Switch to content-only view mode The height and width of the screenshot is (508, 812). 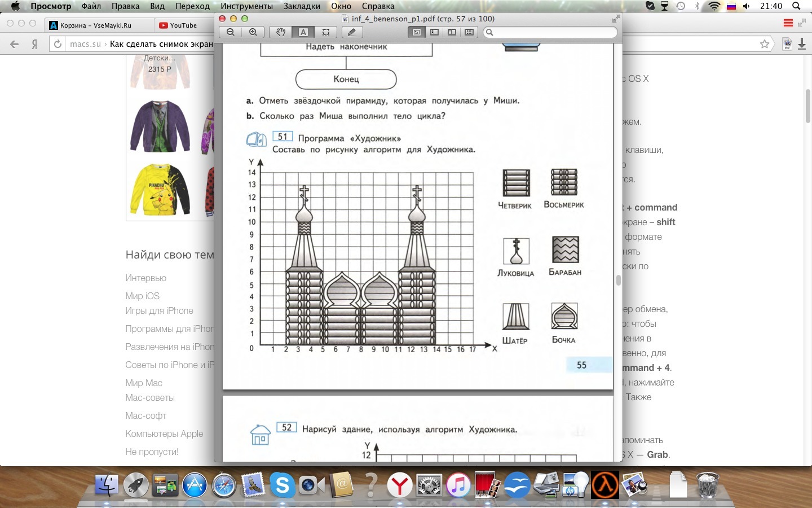(x=417, y=32)
